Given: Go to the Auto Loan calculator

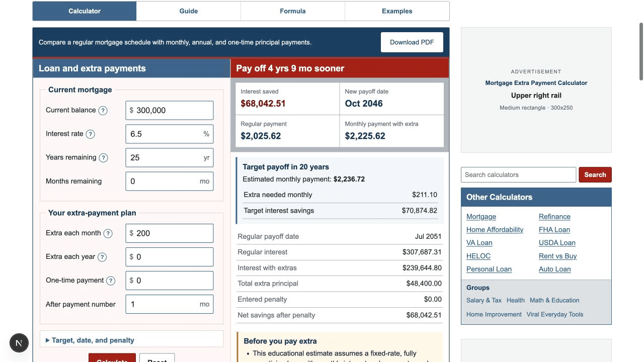Looking at the screenshot, I should (x=555, y=269).
